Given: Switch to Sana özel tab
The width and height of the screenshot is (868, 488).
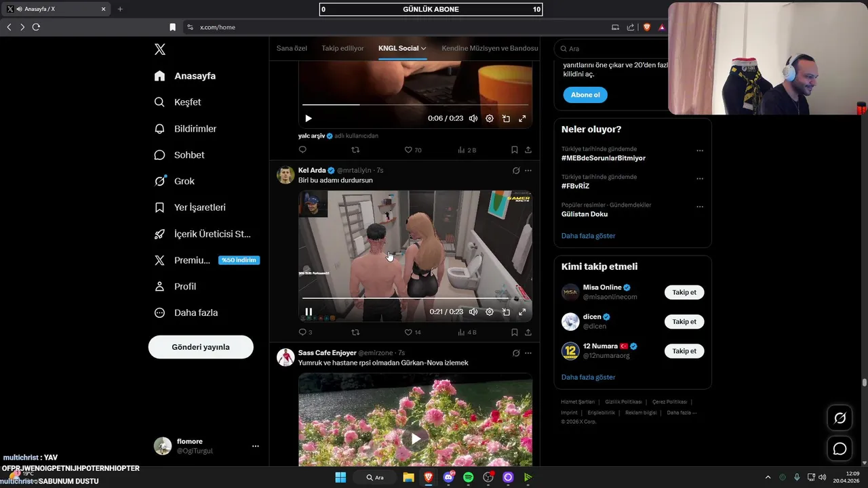Looking at the screenshot, I should (292, 48).
